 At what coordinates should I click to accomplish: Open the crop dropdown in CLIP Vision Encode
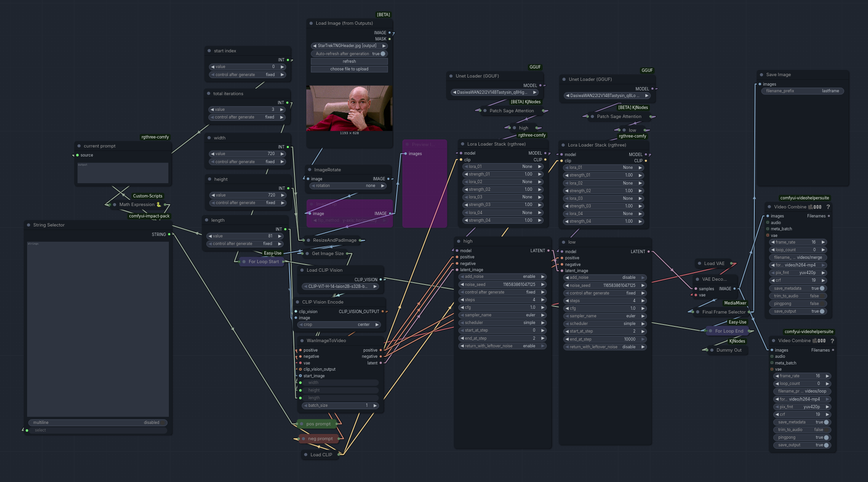tap(340, 325)
